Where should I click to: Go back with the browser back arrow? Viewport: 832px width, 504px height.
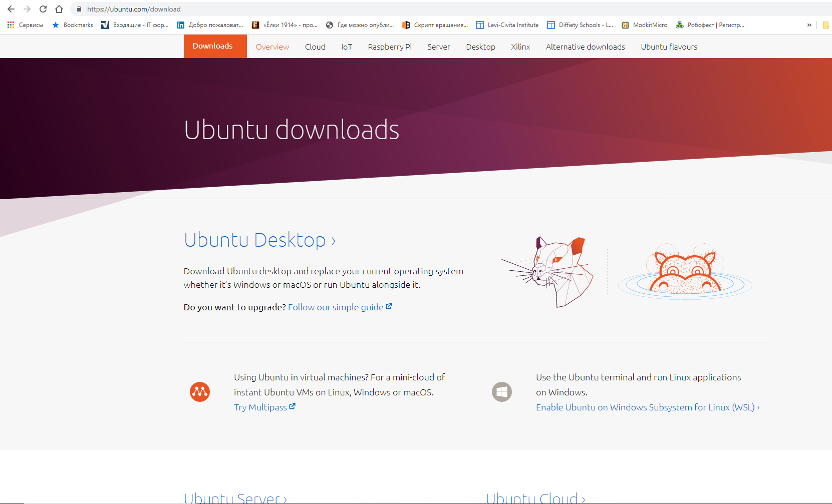coord(11,9)
